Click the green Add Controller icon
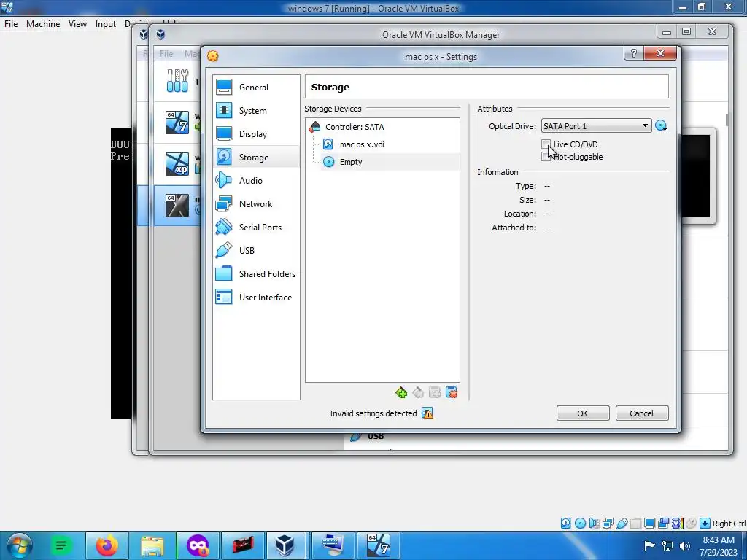The height and width of the screenshot is (560, 747). tap(401, 392)
